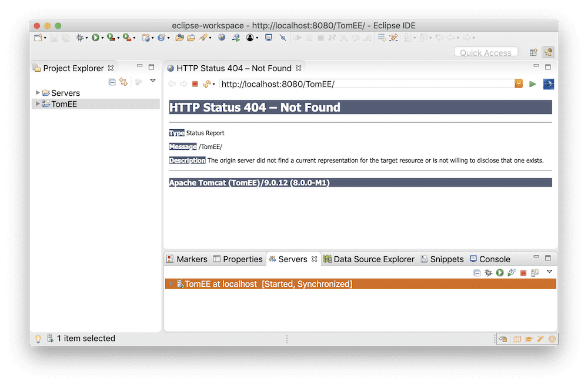The width and height of the screenshot is (588, 385).
Task: Click the Refresh page icon in browser
Action: [206, 84]
